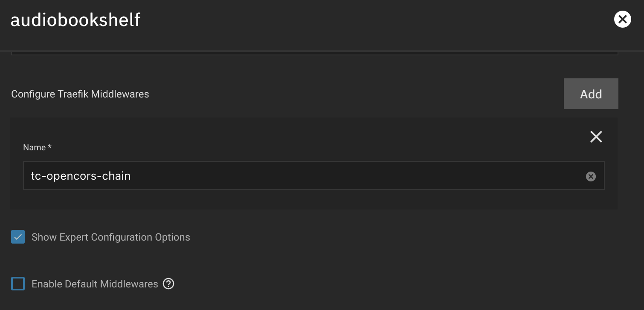
Task: Click the required asterisk next to Name
Action: [x=49, y=147]
